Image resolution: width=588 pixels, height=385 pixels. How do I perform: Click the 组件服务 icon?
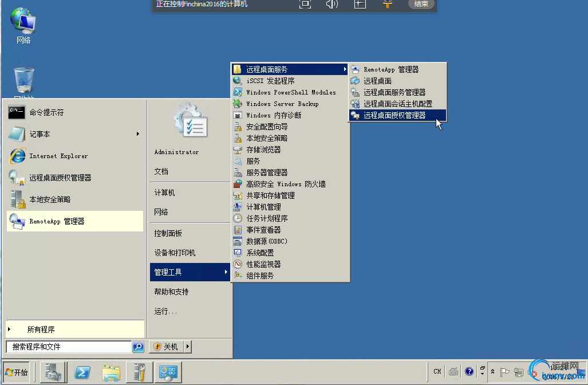coord(238,276)
